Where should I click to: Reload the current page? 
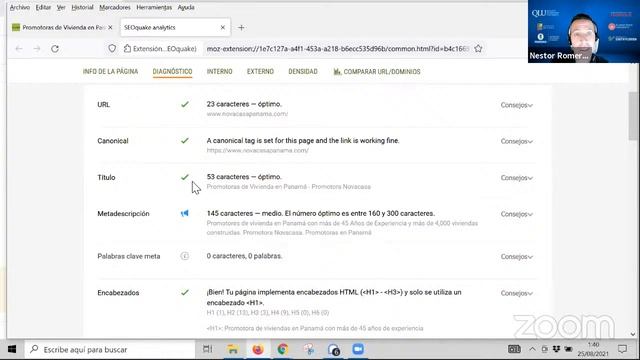(55, 49)
